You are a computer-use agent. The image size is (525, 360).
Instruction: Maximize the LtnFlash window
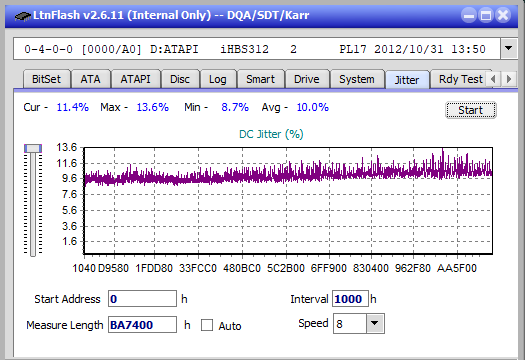485,15
